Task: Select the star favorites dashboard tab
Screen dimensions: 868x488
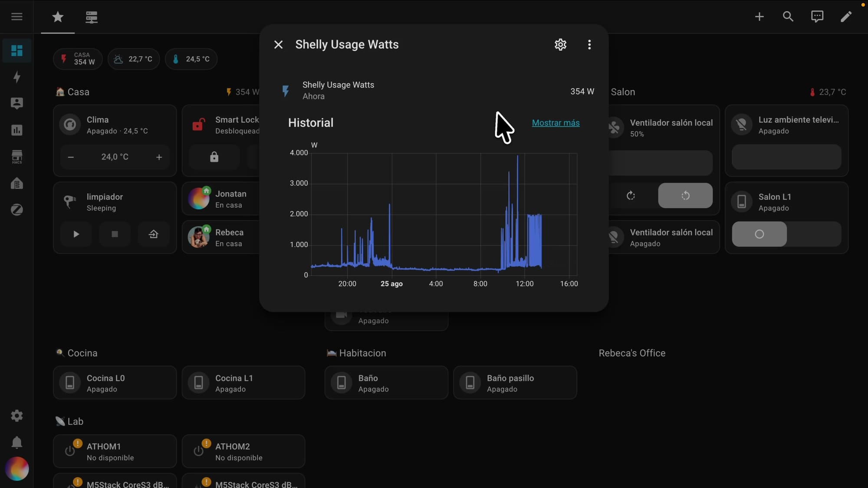Action: point(58,17)
